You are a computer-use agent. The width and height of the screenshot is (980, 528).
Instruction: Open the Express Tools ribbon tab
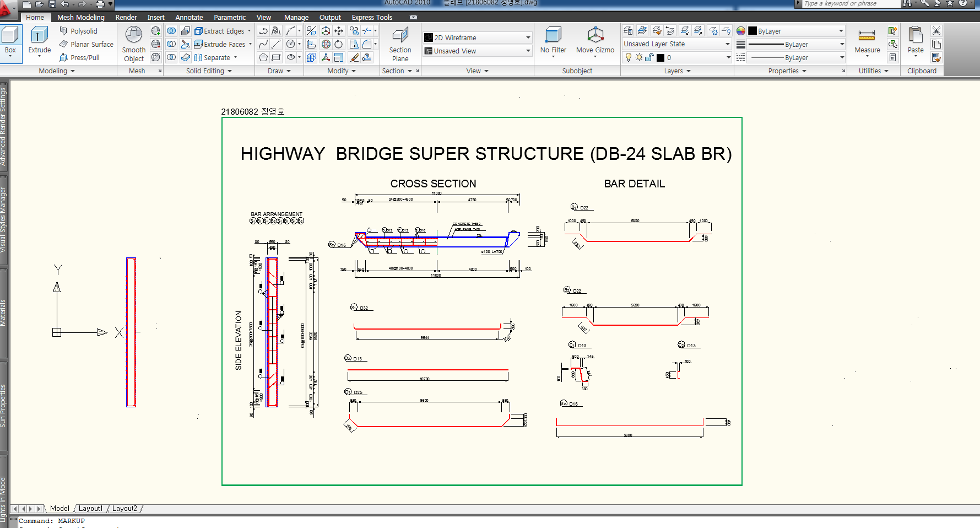[x=372, y=17]
